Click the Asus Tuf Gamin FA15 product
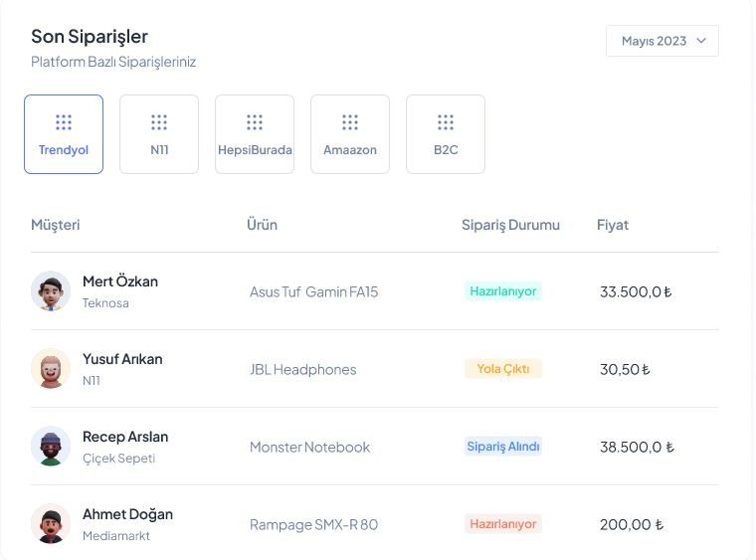Image resolution: width=756 pixels, height=560 pixels. tap(313, 292)
